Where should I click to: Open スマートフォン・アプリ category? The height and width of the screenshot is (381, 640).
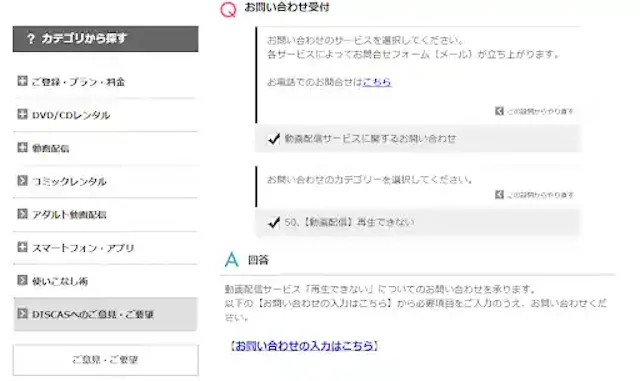point(83,248)
